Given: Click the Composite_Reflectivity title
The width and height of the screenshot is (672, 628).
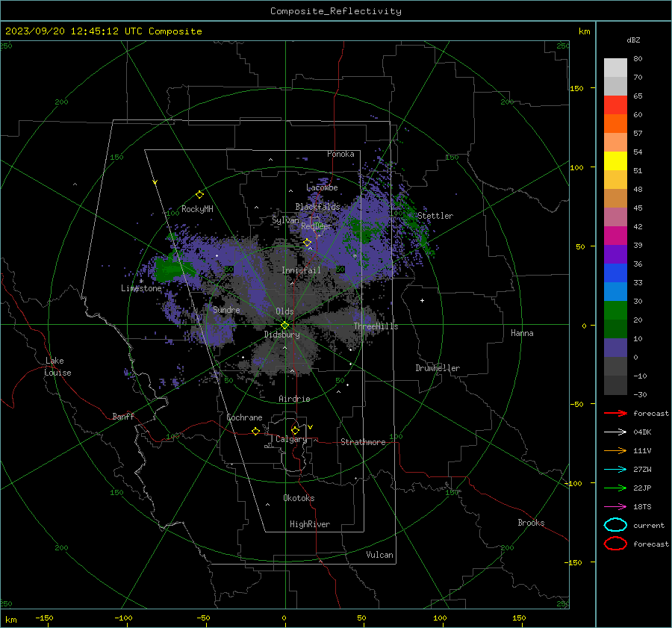Looking at the screenshot, I should [336, 11].
